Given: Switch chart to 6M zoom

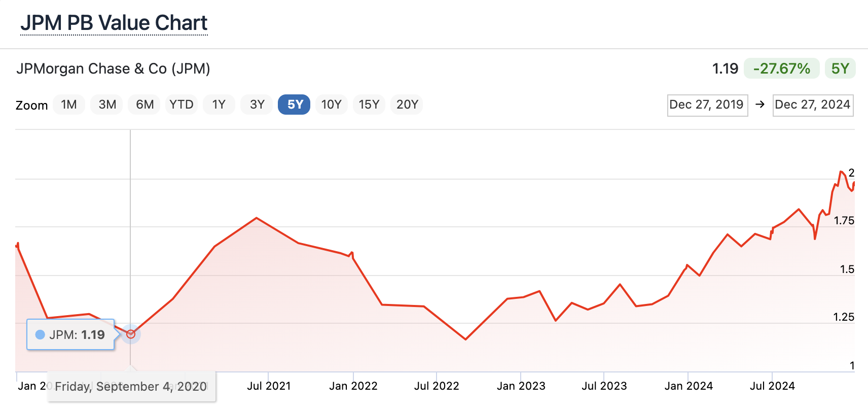Looking at the screenshot, I should tap(144, 105).
